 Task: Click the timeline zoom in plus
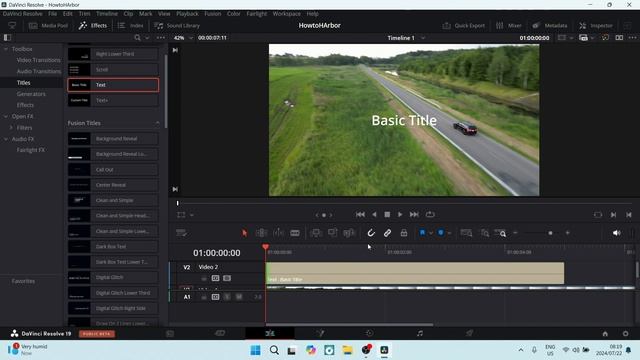567,233
